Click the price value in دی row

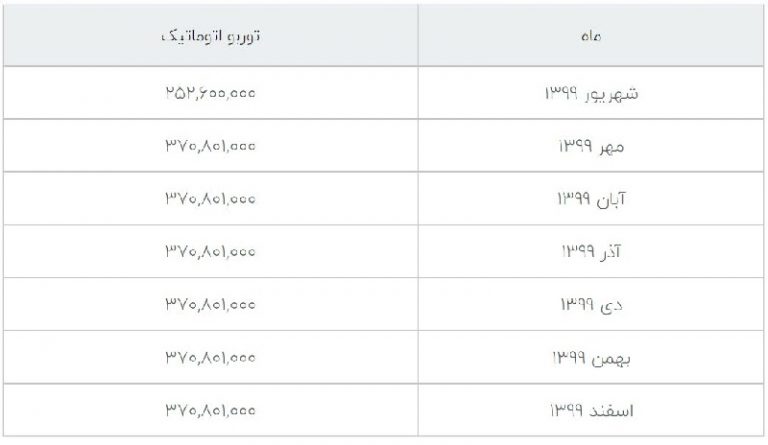tap(211, 304)
